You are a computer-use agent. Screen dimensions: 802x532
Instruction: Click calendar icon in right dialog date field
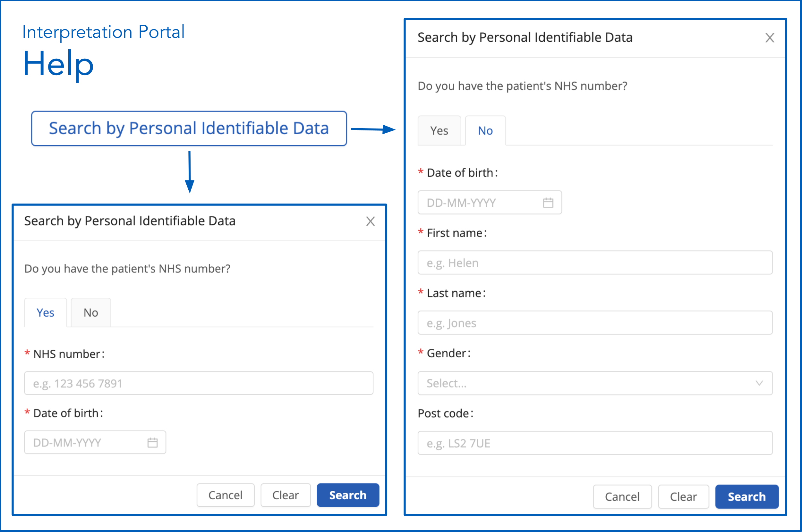tap(548, 203)
